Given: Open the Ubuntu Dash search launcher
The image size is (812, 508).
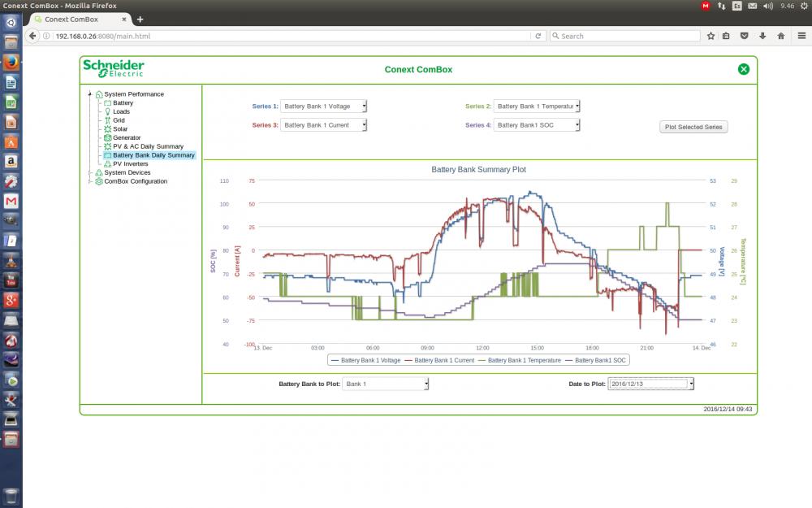Looking at the screenshot, I should 11,23.
